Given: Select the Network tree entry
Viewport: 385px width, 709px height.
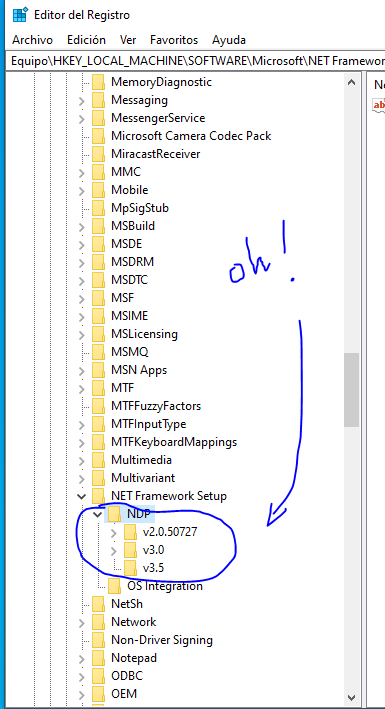Looking at the screenshot, I should click(x=133, y=622).
